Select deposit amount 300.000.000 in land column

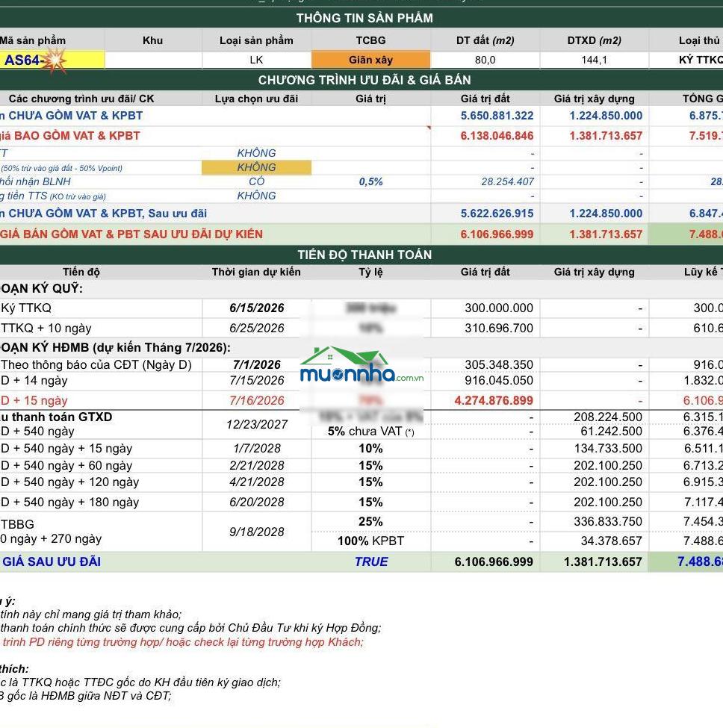coord(499,308)
